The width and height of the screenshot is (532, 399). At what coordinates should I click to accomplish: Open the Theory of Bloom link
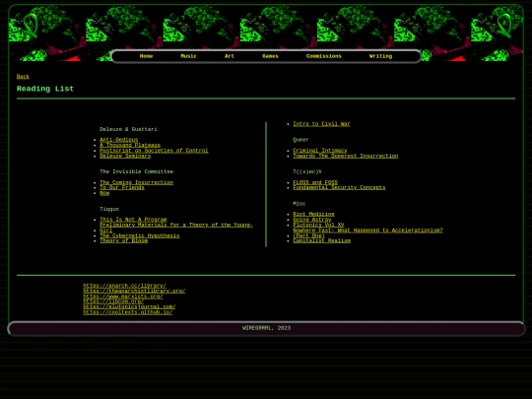123,241
